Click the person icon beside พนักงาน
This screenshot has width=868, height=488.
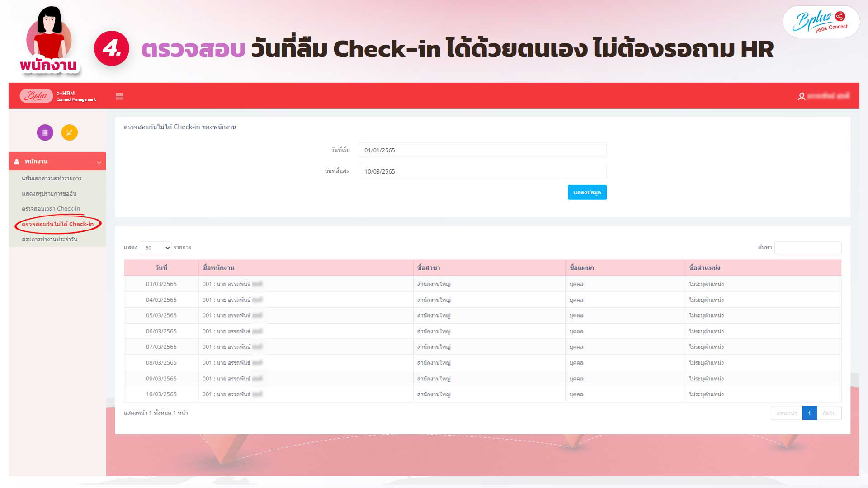(x=17, y=161)
